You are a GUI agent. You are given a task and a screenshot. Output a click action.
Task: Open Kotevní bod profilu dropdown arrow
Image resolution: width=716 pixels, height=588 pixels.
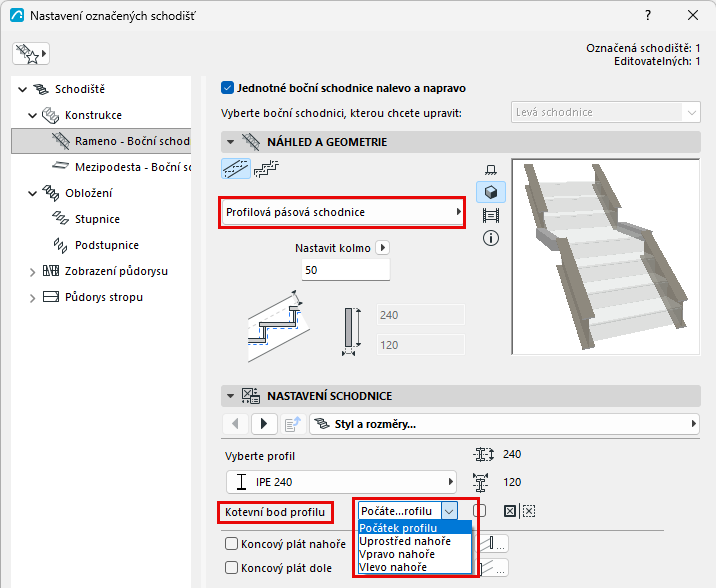point(449,511)
